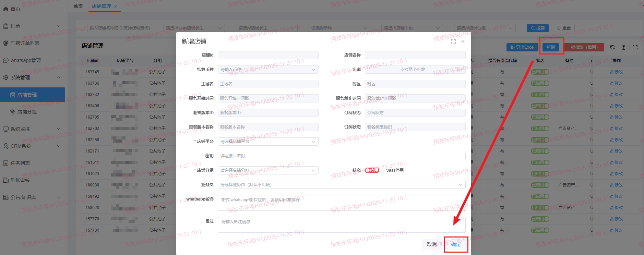
Task: Close the 店铺管理 tab with its X icon
Action: point(116,6)
